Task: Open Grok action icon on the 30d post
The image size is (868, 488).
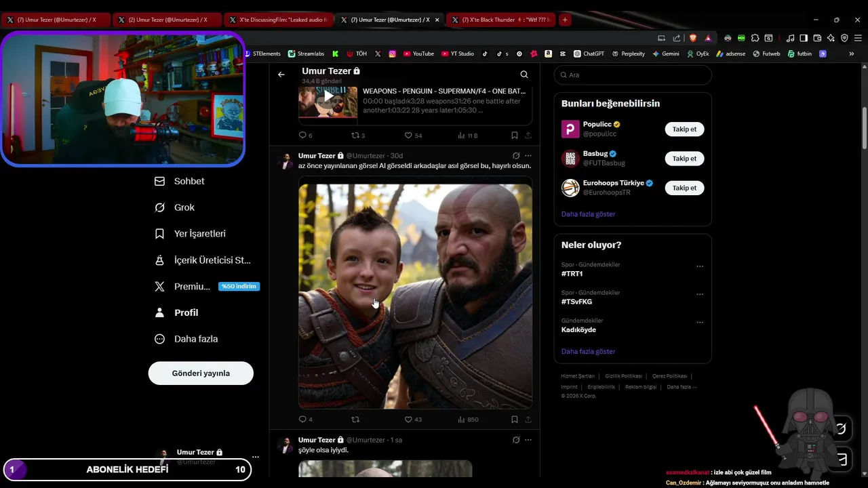Action: [516, 155]
